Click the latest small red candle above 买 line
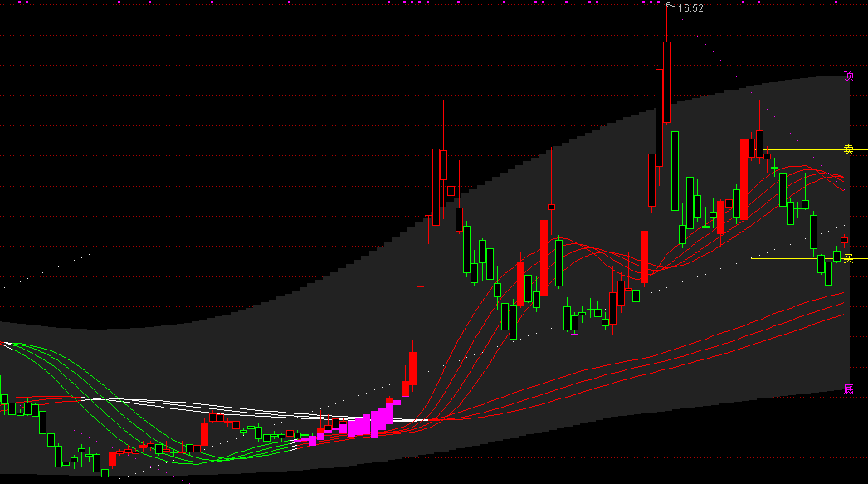The width and height of the screenshot is (868, 484). (844, 240)
